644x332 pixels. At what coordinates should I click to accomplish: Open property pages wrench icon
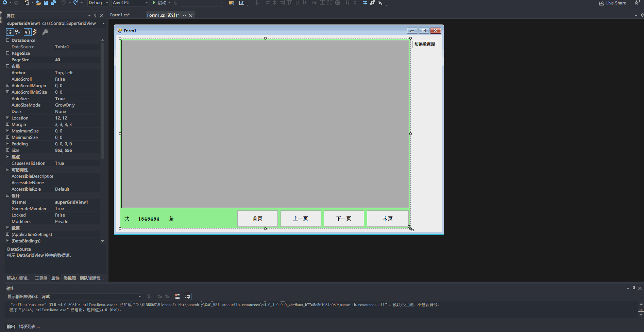coord(45,32)
